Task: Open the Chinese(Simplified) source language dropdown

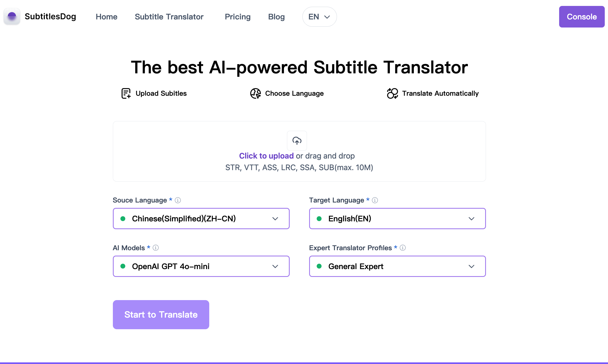Action: coord(201,219)
